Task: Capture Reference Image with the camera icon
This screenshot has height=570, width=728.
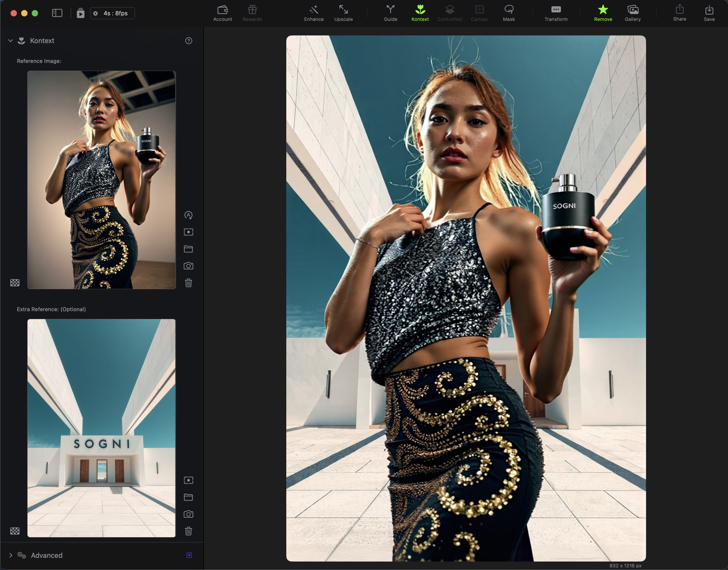Action: (x=188, y=266)
